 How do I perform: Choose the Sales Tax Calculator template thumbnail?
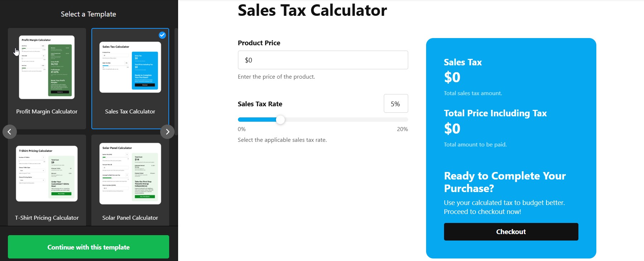tap(130, 67)
